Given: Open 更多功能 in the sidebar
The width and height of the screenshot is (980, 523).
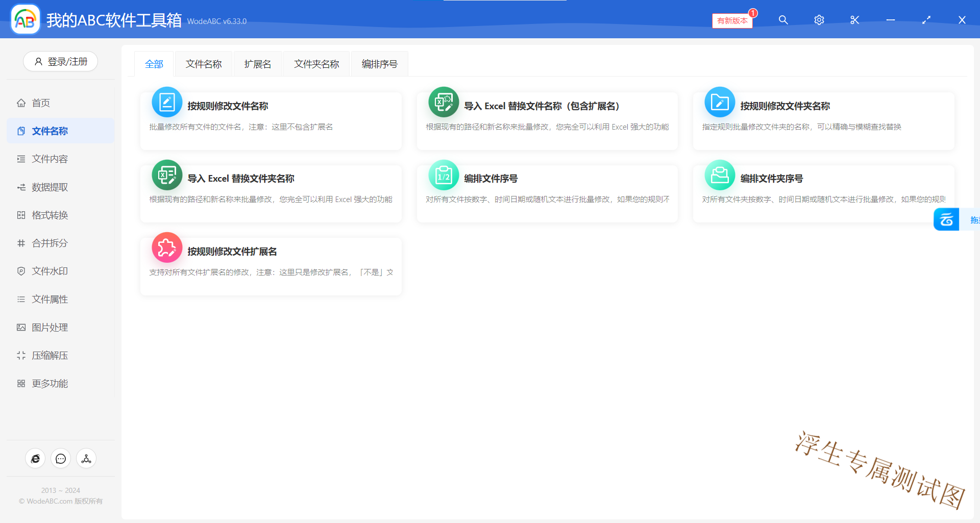Looking at the screenshot, I should (50, 384).
